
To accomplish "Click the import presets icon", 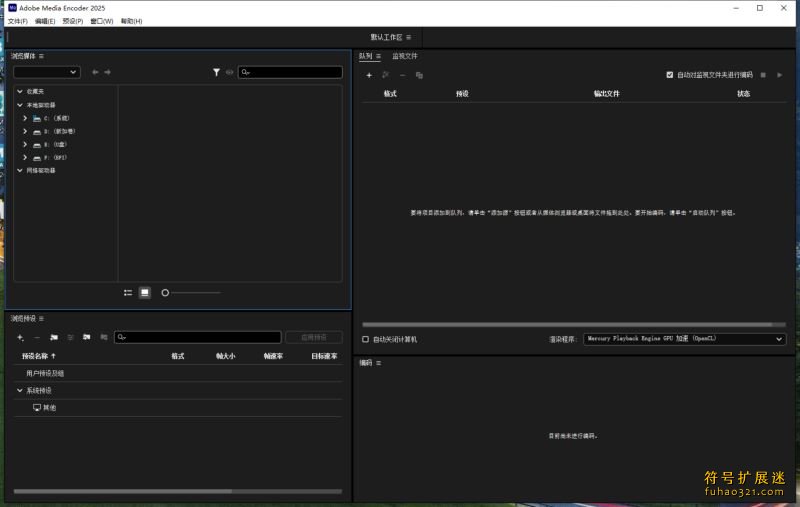I will tap(87, 337).
